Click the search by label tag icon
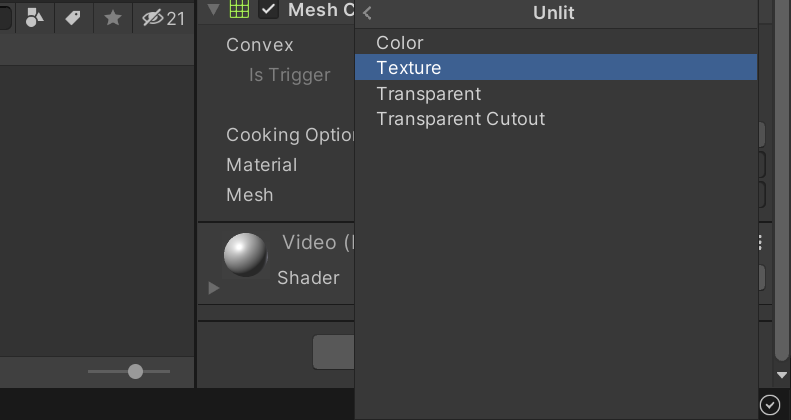 tap(73, 17)
